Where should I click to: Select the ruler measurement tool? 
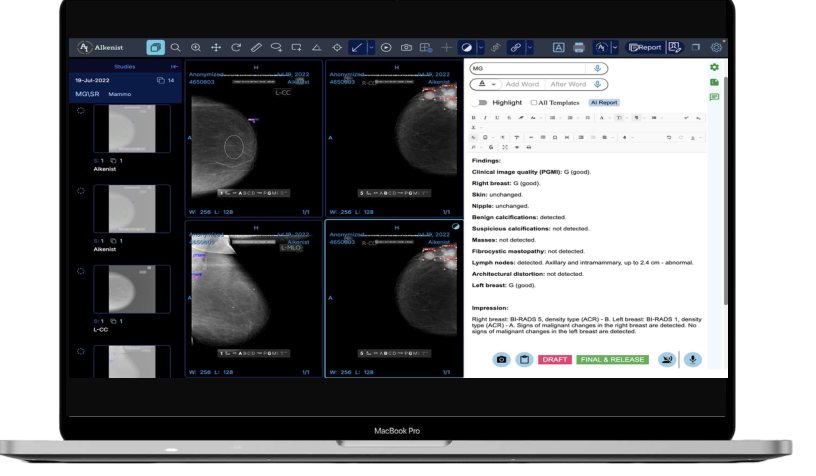click(x=256, y=47)
